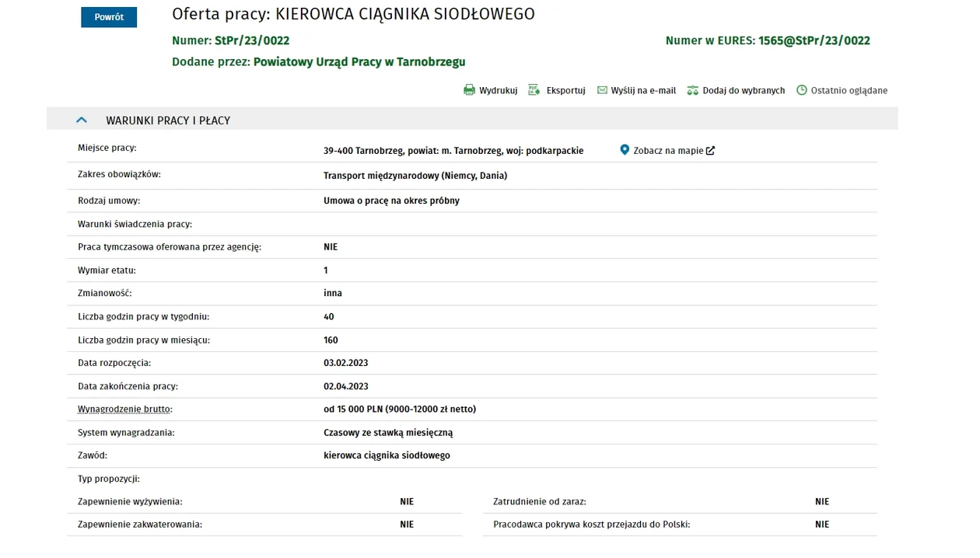Click the map pin icon
The width and height of the screenshot is (980, 558).
(625, 150)
